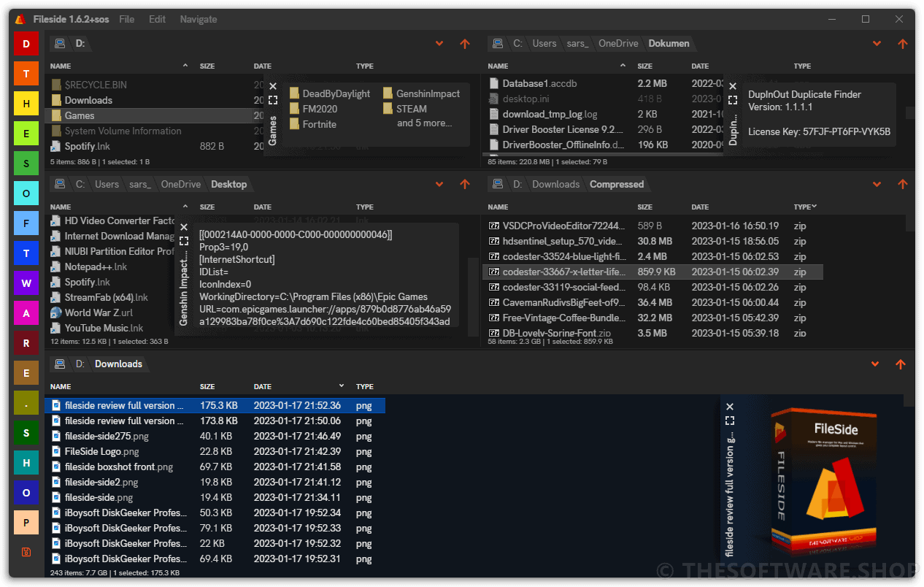924x587 pixels.
Task: Close the Genshin Impact preview popup
Action: (x=184, y=227)
